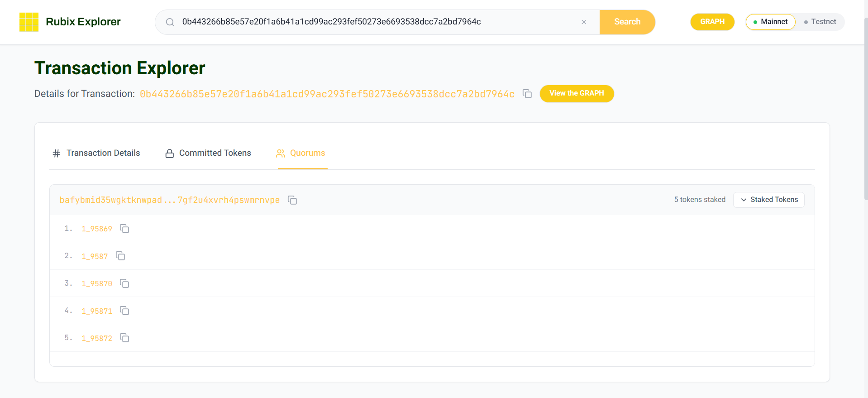Open the GRAPH button in header
Image resolution: width=868 pixels, height=398 pixels.
point(712,22)
